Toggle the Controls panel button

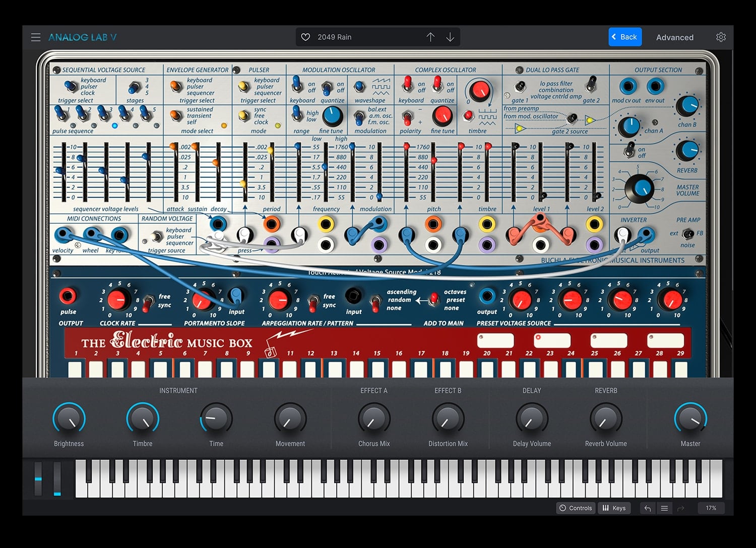point(576,508)
